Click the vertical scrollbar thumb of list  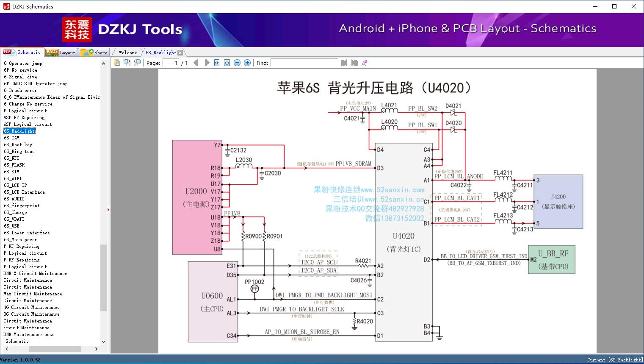pyautogui.click(x=103, y=278)
